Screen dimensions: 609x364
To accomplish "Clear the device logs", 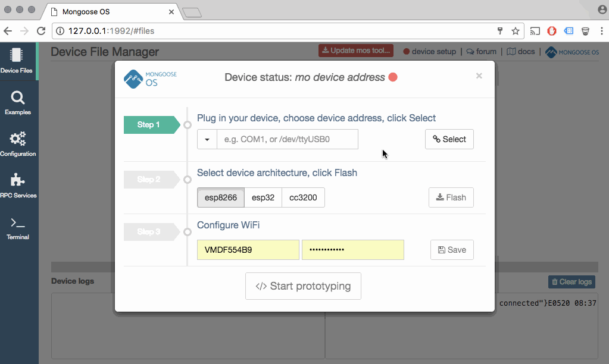I will tap(571, 282).
